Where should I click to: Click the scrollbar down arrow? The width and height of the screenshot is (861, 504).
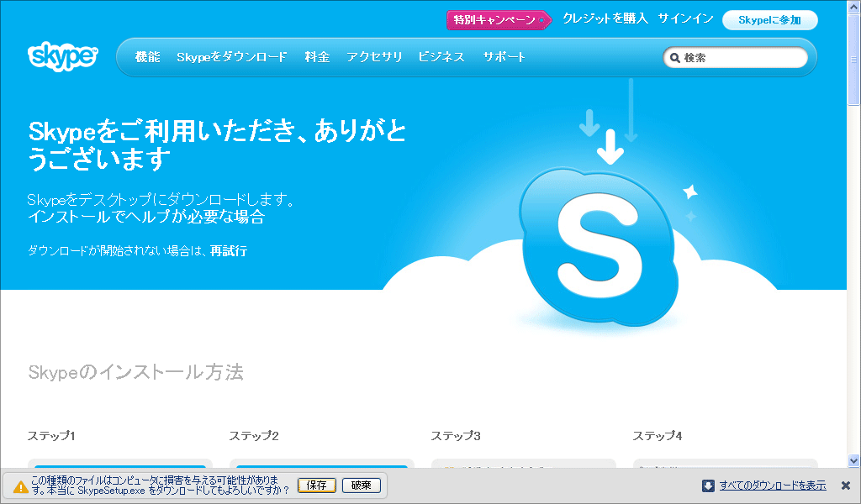pyautogui.click(x=854, y=460)
